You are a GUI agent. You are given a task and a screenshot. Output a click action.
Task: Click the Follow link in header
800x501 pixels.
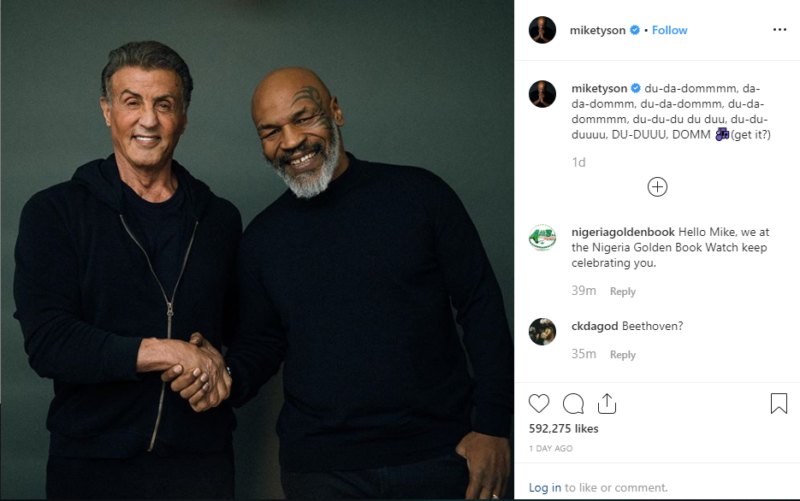click(x=670, y=30)
